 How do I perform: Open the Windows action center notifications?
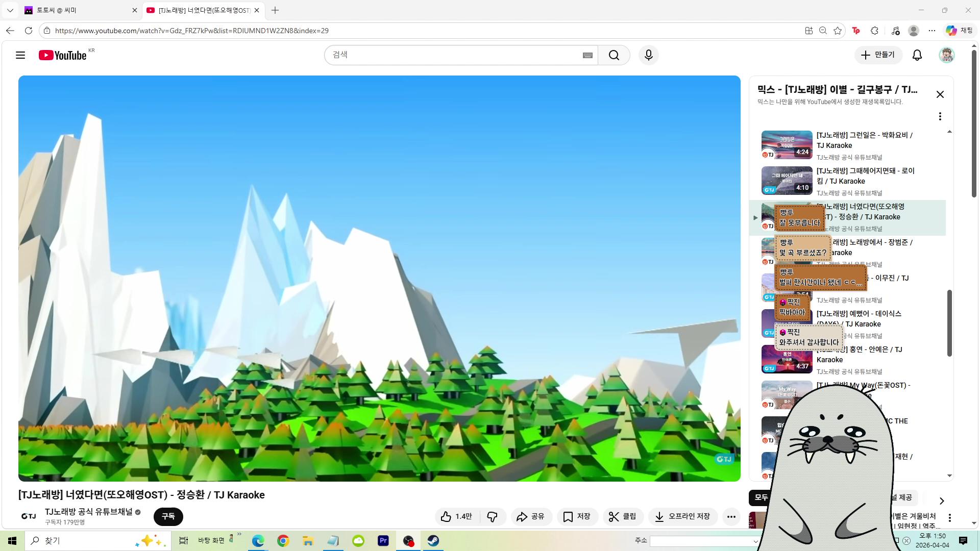pos(963,541)
